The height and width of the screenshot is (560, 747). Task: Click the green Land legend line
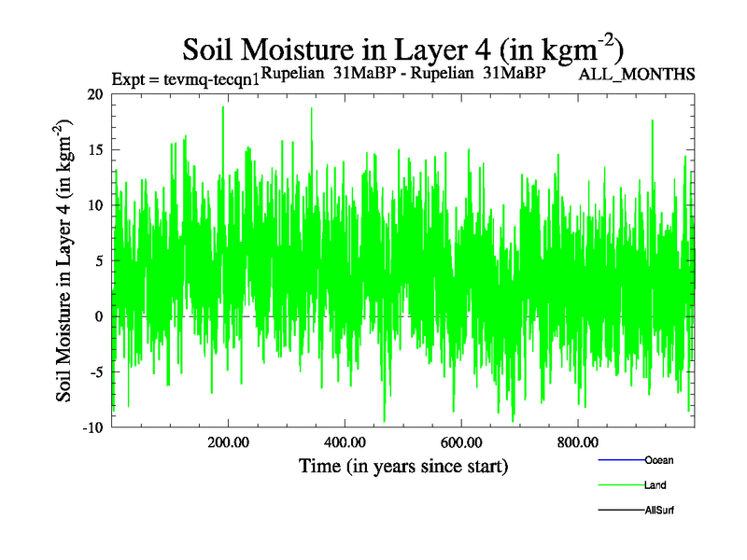620,485
